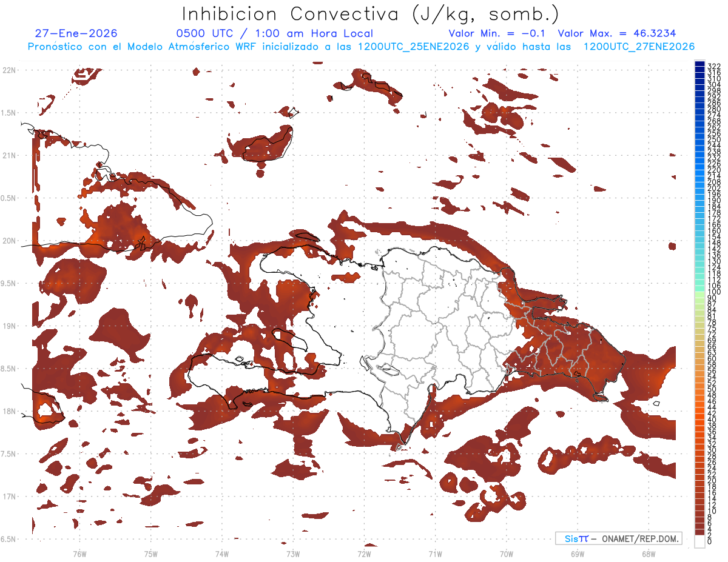Click the "18N" latitude label
Image resolution: width=728 pixels, height=562 pixels.
click(x=8, y=411)
